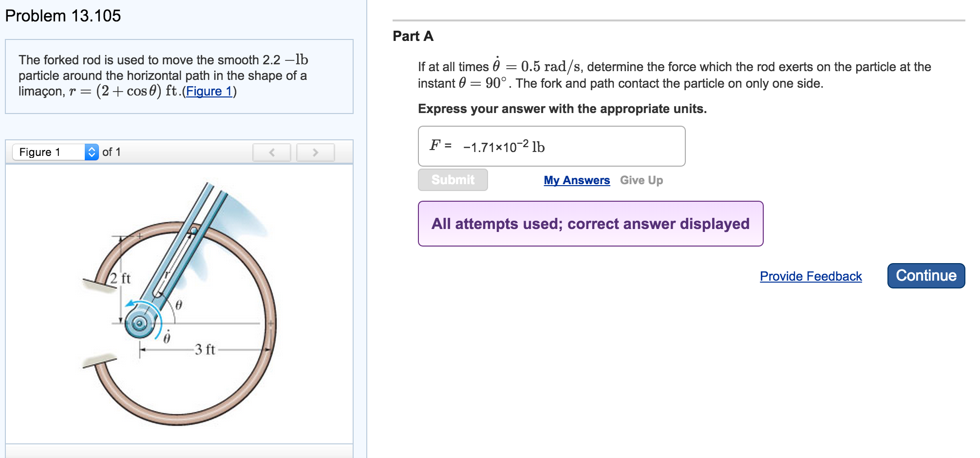Viewport: 980px width, 458px height.
Task: View the My Answers link
Action: click(577, 180)
